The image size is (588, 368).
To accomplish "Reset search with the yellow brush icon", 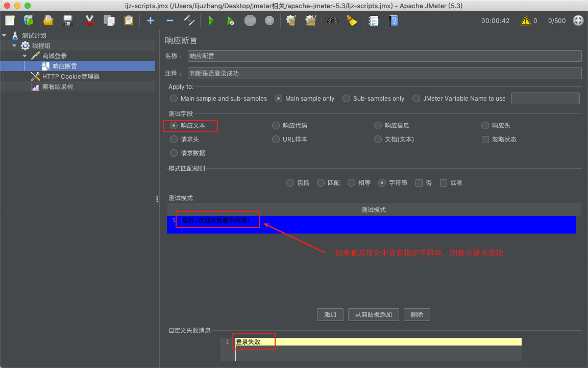I will pyautogui.click(x=352, y=20).
